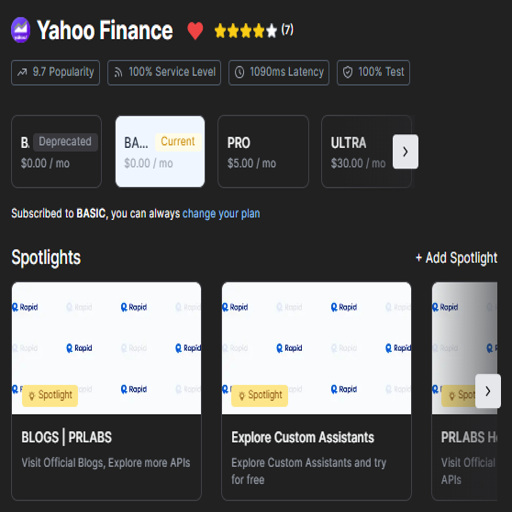Toggle the red heart favorite icon
512x512 pixels.
pyautogui.click(x=195, y=31)
